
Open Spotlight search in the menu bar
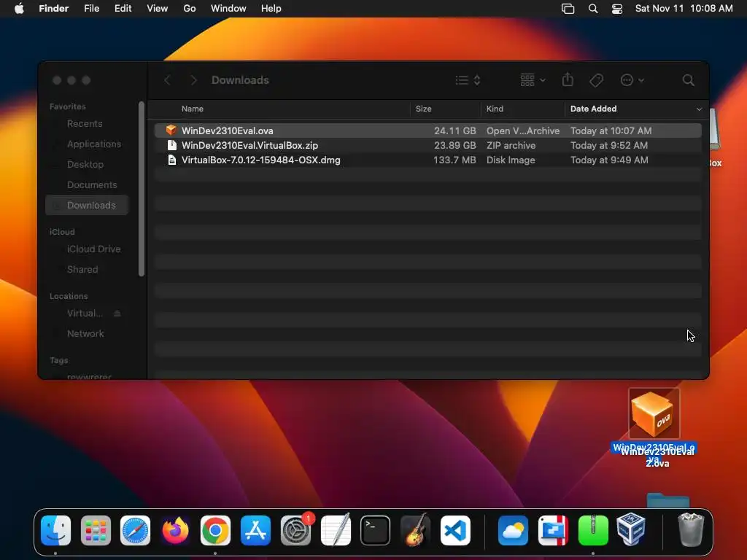pyautogui.click(x=593, y=9)
